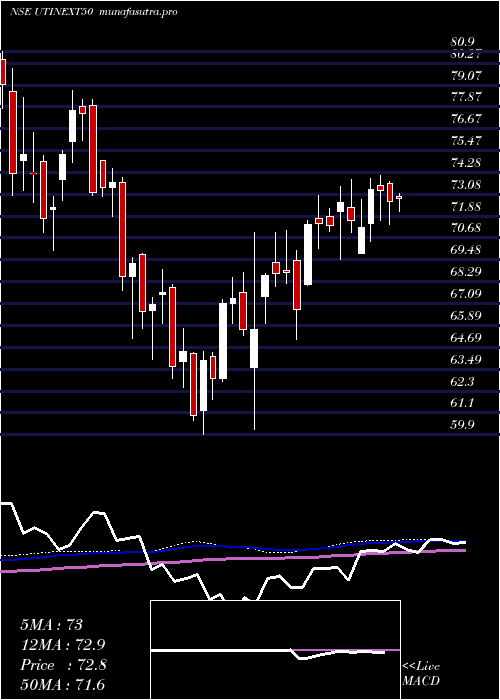Click the 64.69 price axis label

tap(467, 338)
